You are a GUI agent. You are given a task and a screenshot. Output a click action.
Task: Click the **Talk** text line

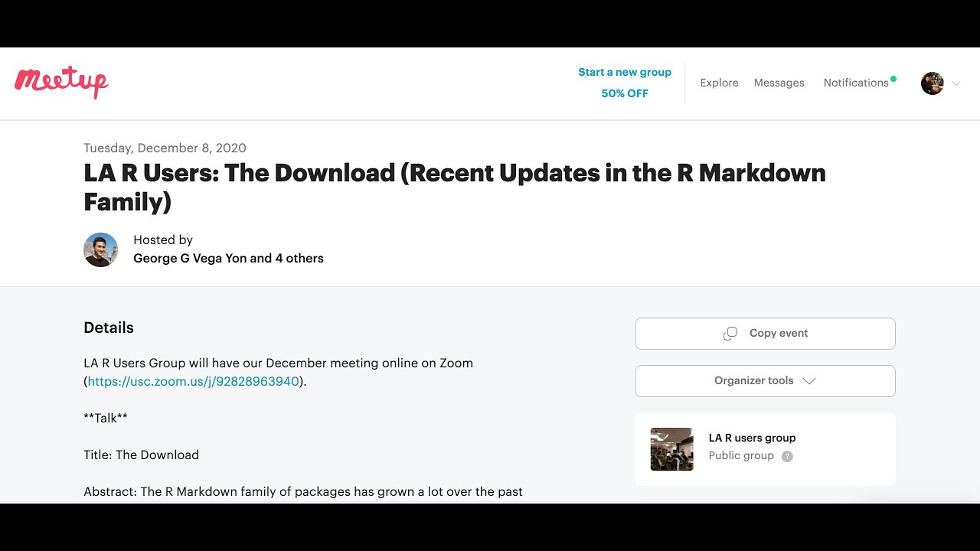click(106, 418)
